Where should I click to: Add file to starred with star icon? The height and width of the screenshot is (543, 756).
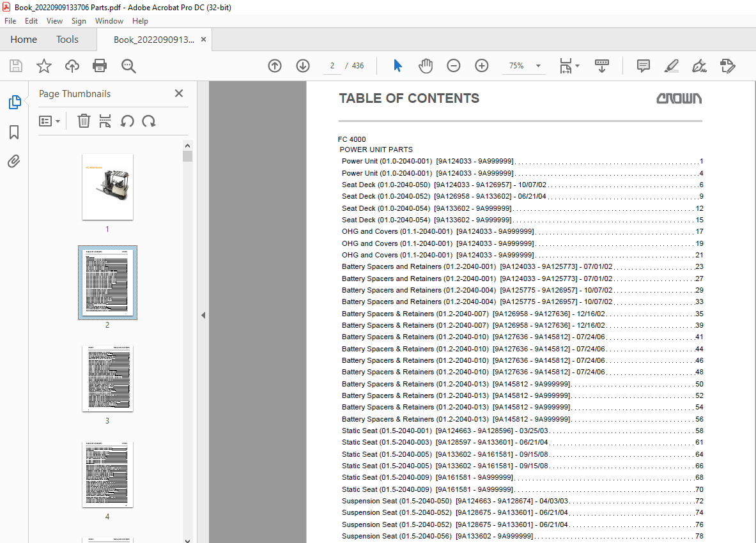[44, 66]
